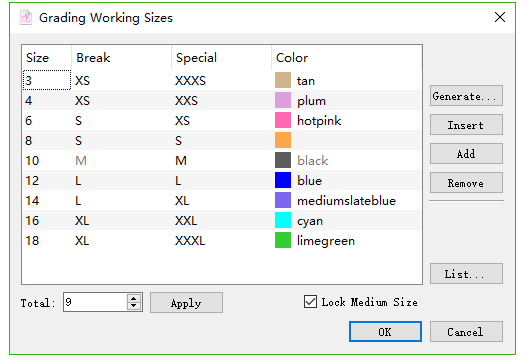Select the tan color swatch

pos(283,80)
